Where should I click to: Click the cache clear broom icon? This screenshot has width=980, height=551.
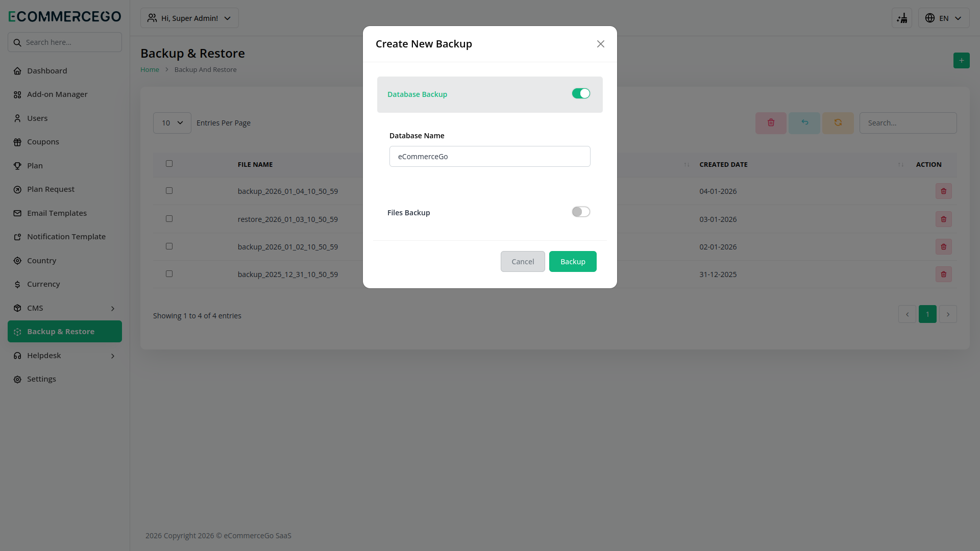point(902,18)
